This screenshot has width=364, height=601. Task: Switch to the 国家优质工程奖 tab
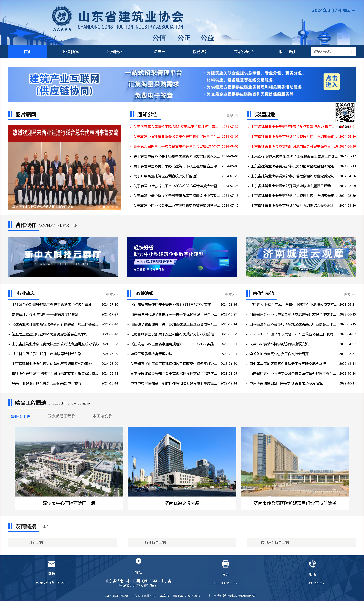point(61,416)
